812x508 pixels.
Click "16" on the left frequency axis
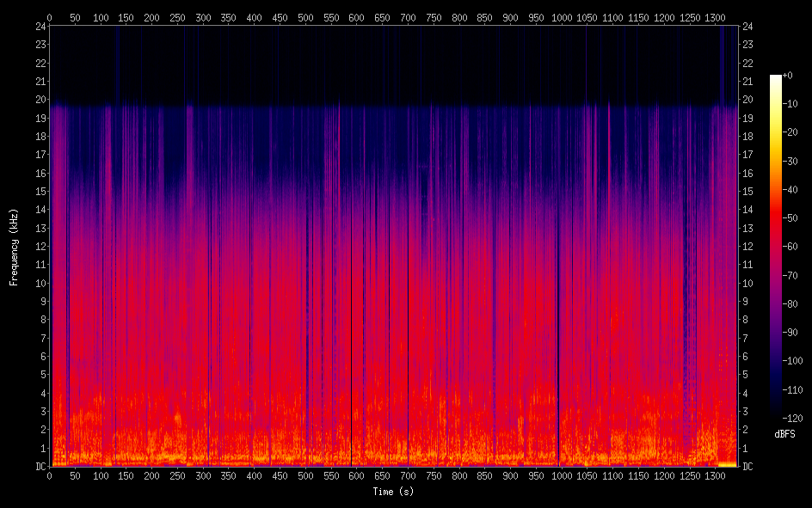(41, 174)
